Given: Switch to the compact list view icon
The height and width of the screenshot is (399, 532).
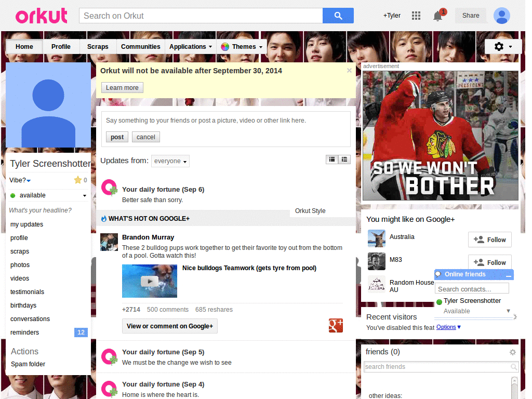Looking at the screenshot, I should (x=332, y=159).
